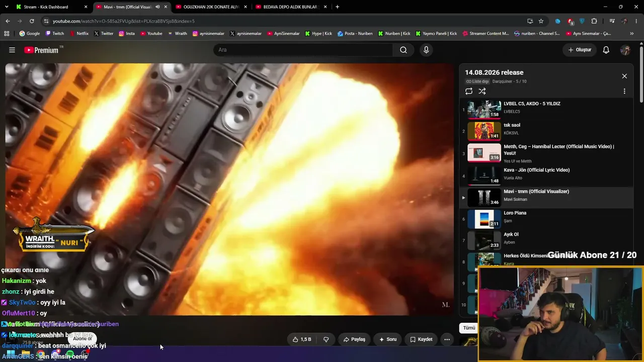Play Kava - Jön lyric video

pos(546,175)
